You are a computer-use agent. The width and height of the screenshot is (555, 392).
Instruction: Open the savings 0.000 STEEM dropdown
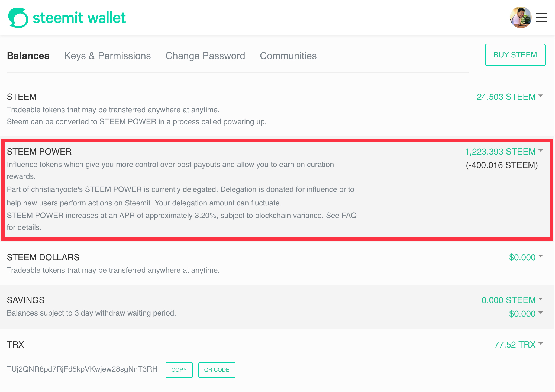(x=512, y=300)
